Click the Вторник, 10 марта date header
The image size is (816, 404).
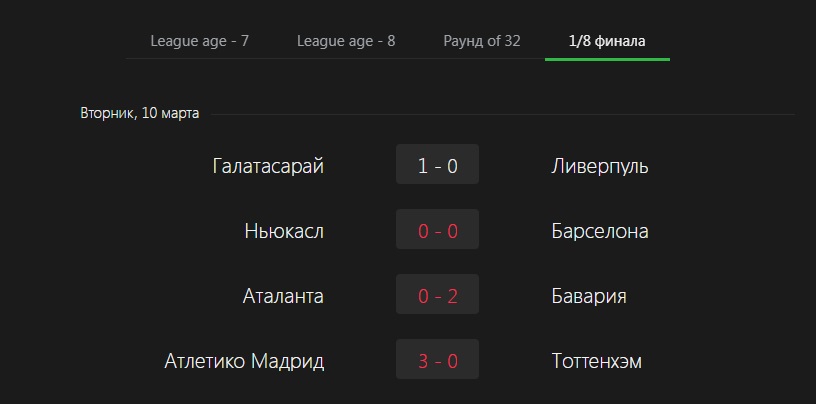(x=139, y=113)
